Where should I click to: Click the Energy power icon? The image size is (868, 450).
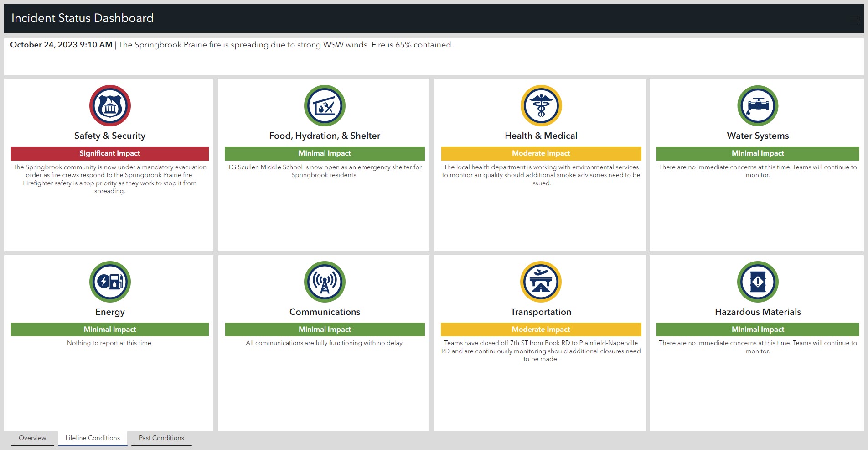(x=109, y=282)
